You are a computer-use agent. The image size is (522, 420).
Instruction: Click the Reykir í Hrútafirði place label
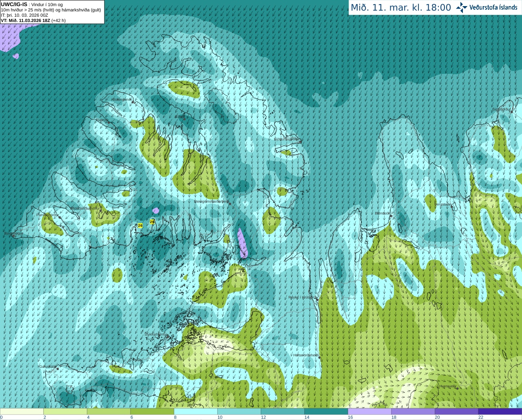pos(302,297)
